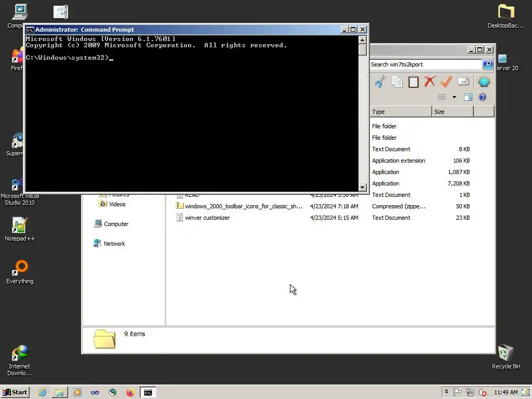Screen dimensions: 532x399
Task: Click the red X Delete icon in Explorer toolbar
Action: tap(430, 82)
